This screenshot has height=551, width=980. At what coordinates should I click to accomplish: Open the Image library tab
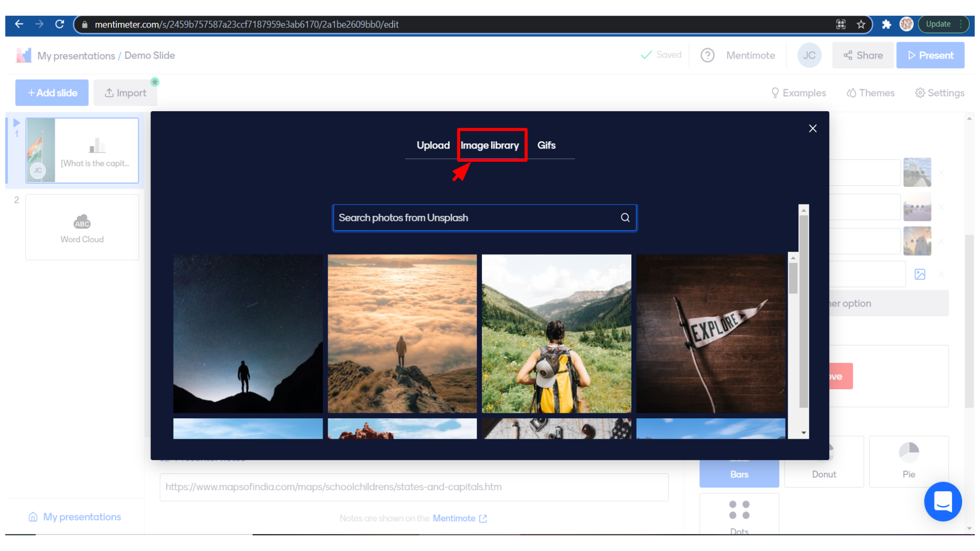[x=490, y=145]
